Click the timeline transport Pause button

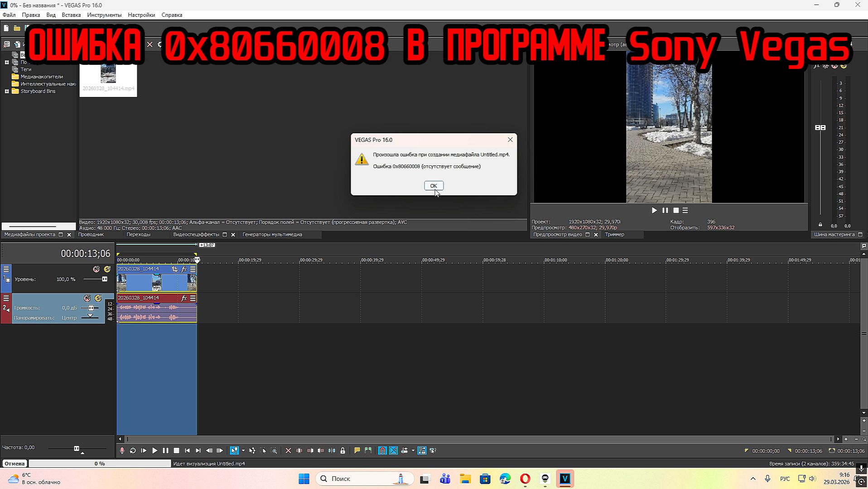[x=165, y=450]
